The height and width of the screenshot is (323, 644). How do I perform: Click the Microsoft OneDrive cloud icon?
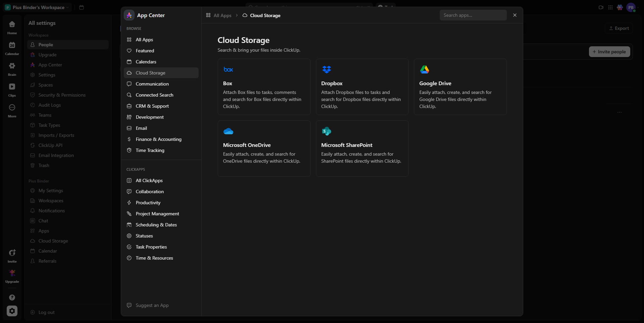coord(228,131)
